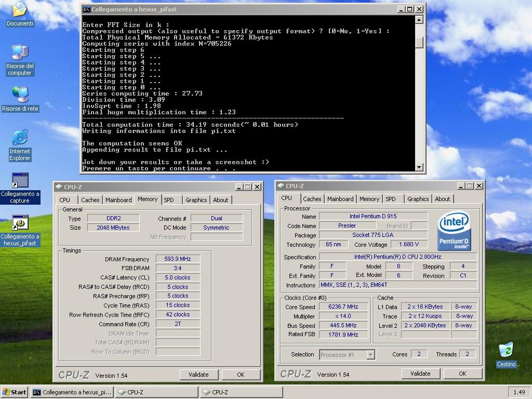Click the right CPU-Z window title icon
Viewport: 532px width, 399px height.
[281, 186]
